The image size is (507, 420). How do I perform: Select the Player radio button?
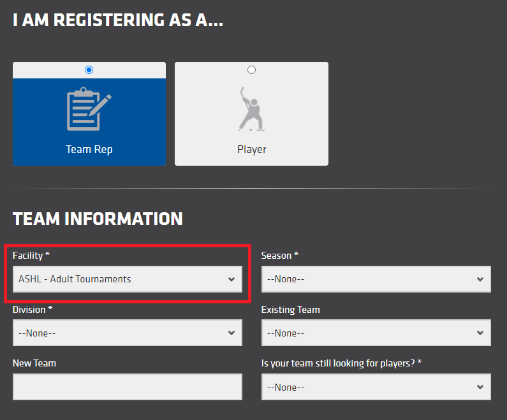251,69
